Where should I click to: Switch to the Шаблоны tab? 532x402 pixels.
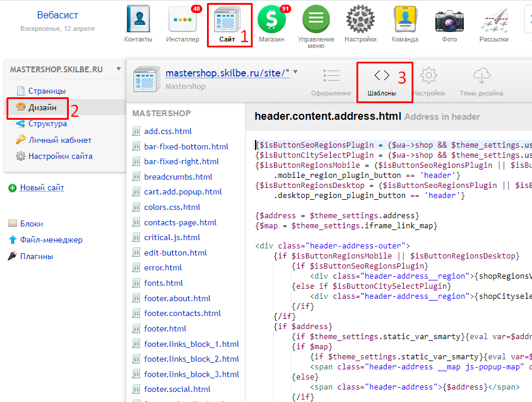coord(382,82)
